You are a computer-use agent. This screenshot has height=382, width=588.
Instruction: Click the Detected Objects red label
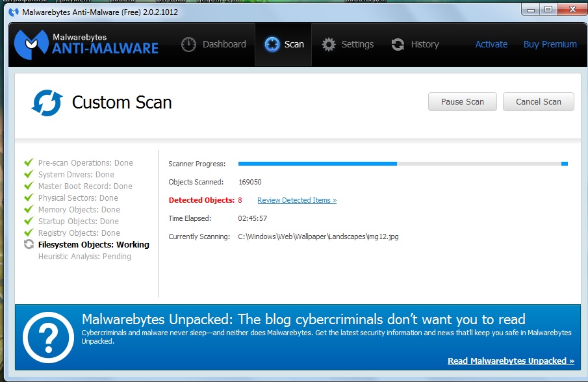click(202, 200)
